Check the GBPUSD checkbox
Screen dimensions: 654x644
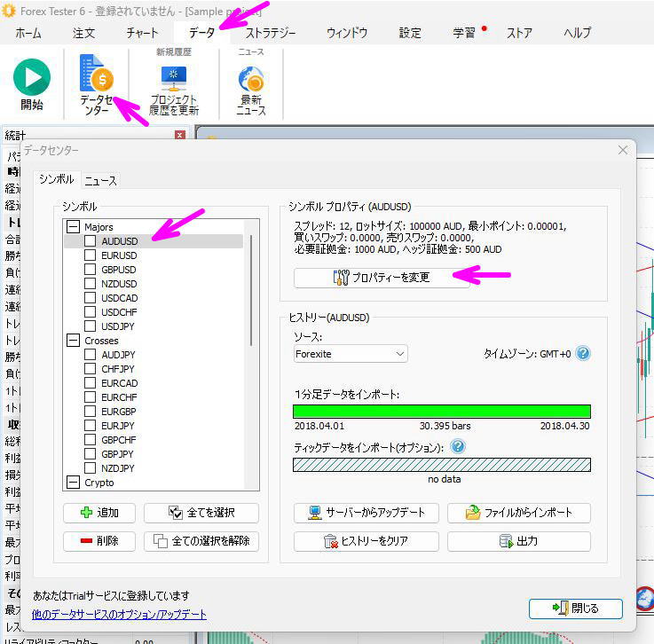pos(91,270)
